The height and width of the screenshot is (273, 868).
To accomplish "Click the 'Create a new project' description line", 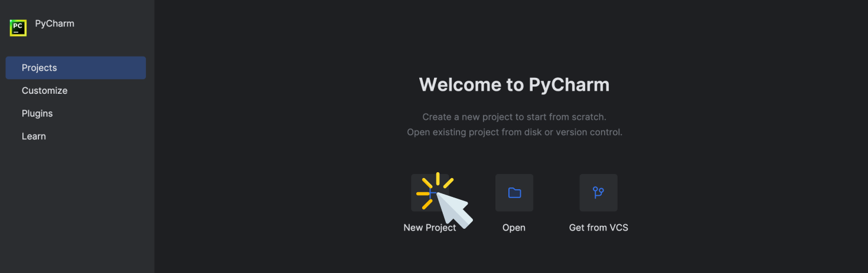I will (x=514, y=117).
